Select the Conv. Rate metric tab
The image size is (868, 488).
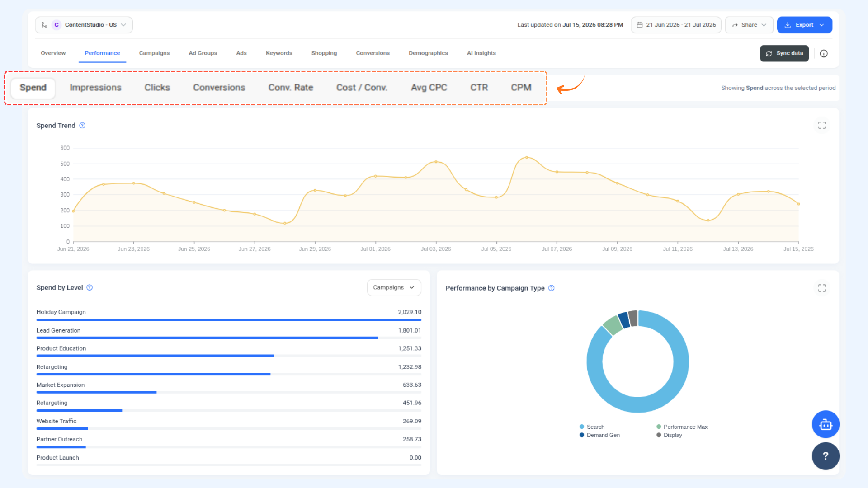pos(291,88)
